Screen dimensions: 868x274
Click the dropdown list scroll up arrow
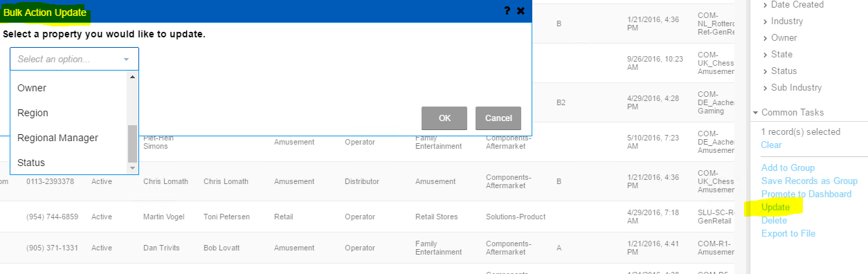tap(133, 76)
